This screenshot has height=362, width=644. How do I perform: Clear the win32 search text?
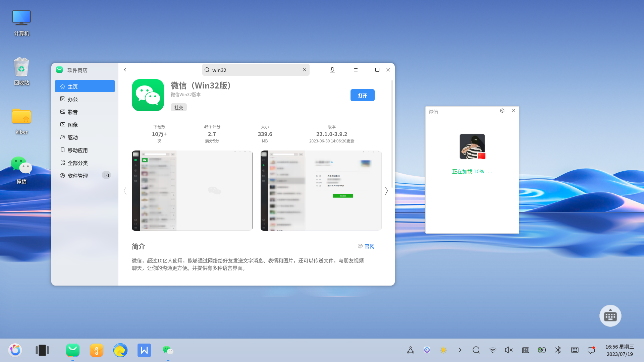click(x=305, y=70)
